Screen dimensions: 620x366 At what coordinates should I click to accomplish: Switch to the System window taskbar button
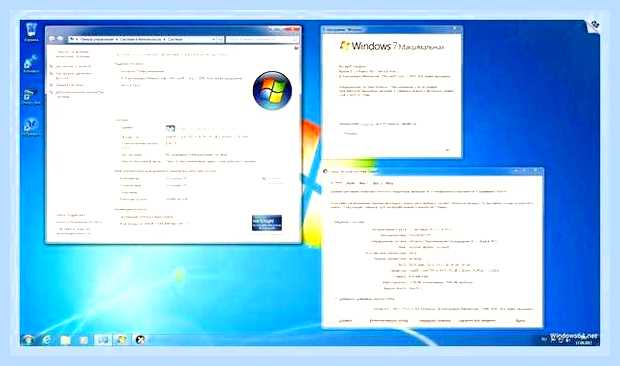pyautogui.click(x=102, y=340)
